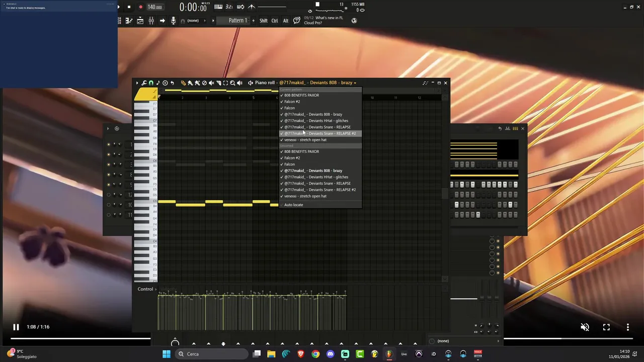
Task: Start recording with the red record button
Action: (x=140, y=7)
